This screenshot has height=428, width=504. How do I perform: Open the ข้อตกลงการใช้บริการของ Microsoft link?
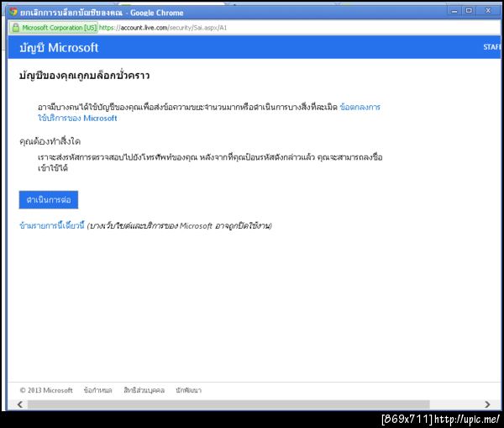click(209, 113)
